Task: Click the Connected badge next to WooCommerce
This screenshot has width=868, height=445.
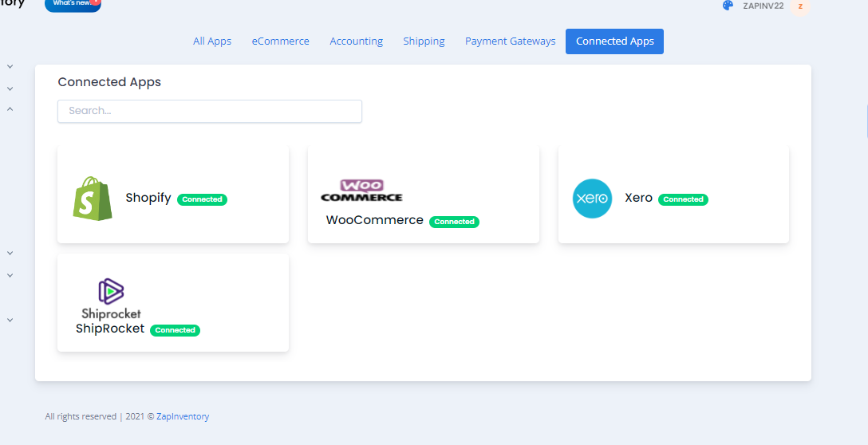Action: [x=455, y=222]
